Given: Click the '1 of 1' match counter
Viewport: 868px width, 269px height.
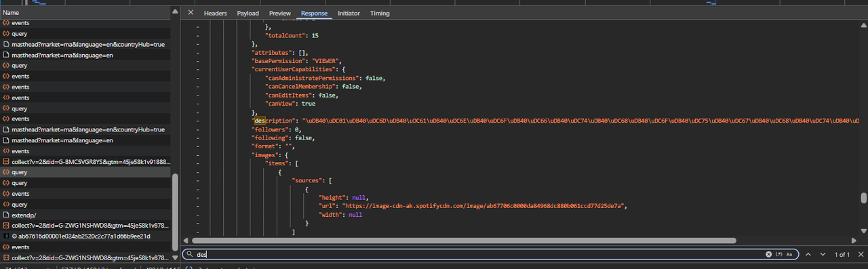Looking at the screenshot, I should 842,255.
